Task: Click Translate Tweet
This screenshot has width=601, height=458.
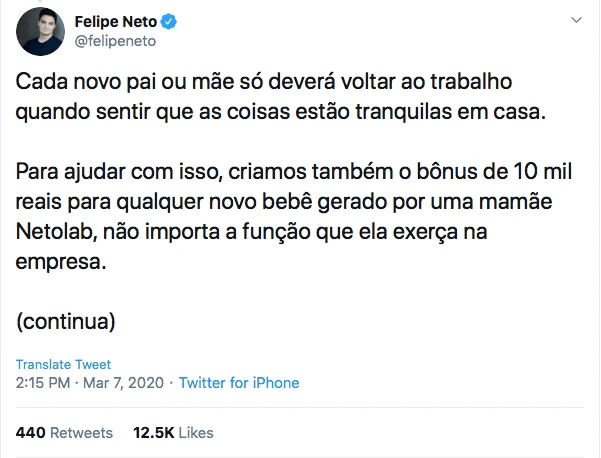Action: 64,364
